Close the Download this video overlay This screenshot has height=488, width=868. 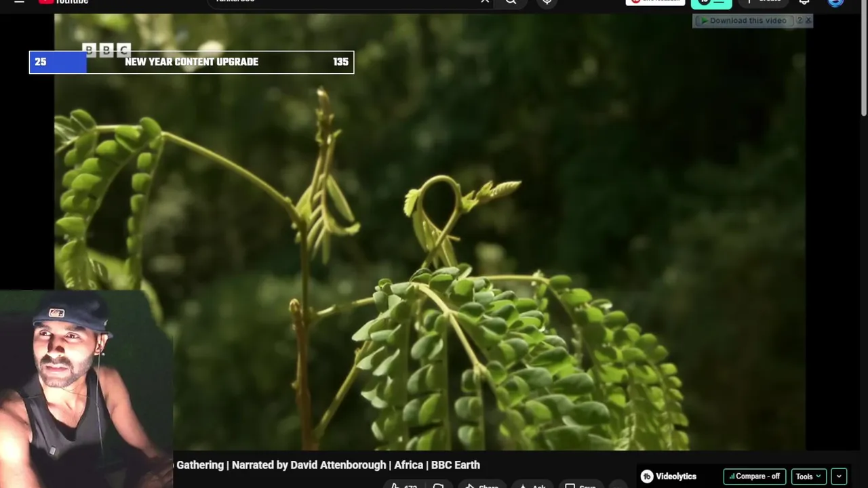(x=808, y=21)
